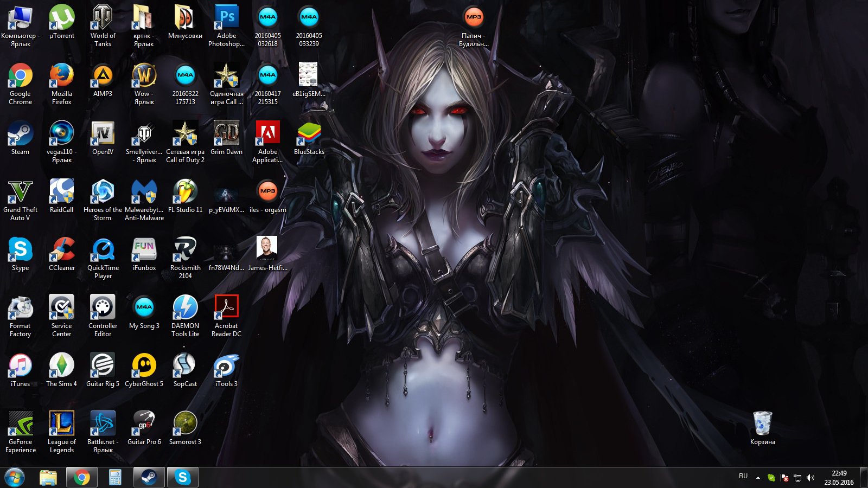Open CCleaner desktop shortcut
The height and width of the screenshot is (488, 868).
61,249
